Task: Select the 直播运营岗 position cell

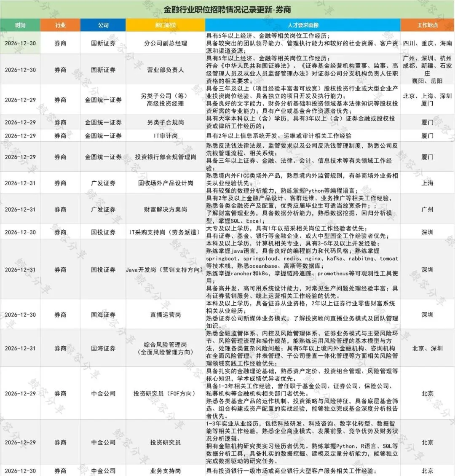Action: [166, 315]
